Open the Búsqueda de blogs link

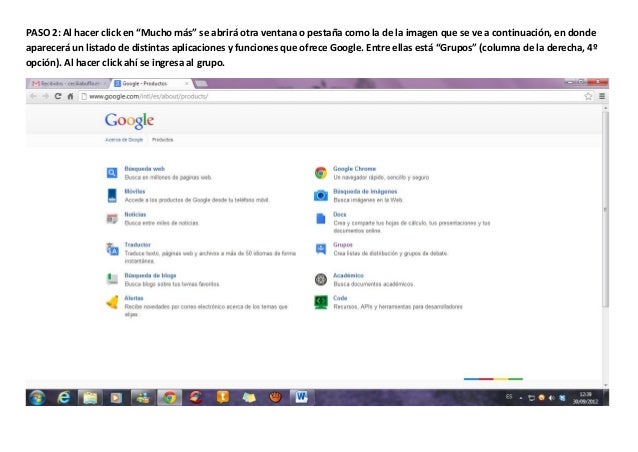150,275
